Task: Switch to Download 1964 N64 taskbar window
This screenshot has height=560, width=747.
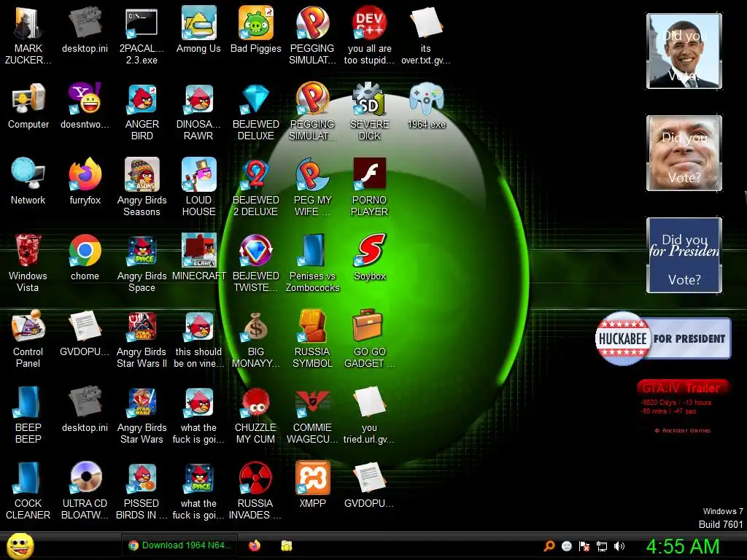Action: (179, 545)
